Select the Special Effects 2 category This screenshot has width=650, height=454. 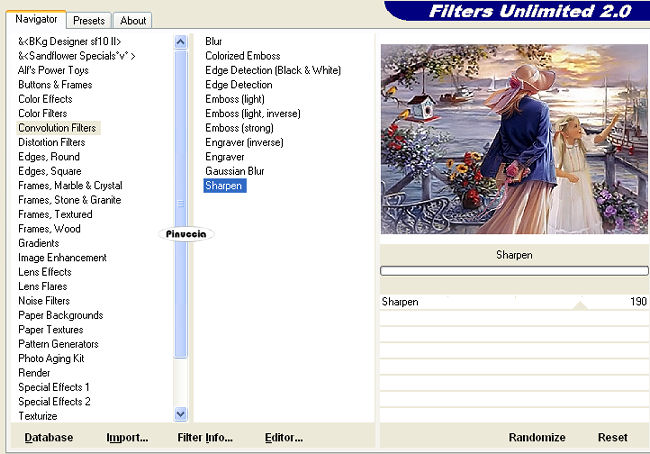click(54, 402)
